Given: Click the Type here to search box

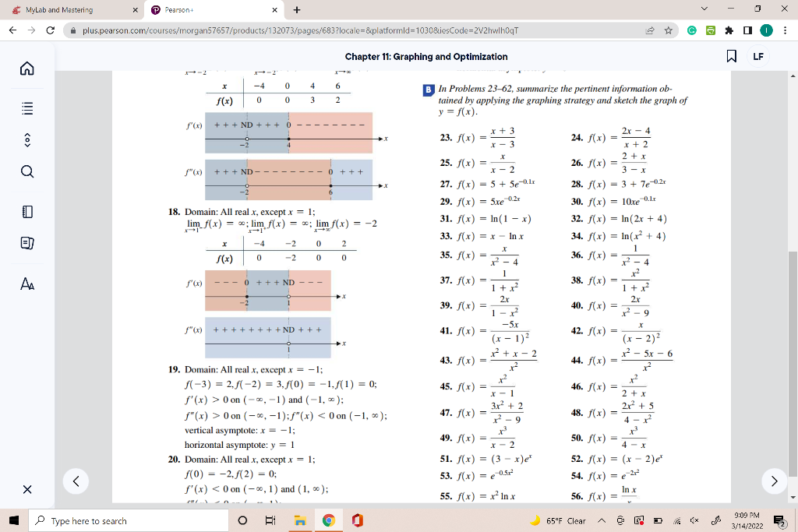Looking at the screenshot, I should [x=129, y=520].
